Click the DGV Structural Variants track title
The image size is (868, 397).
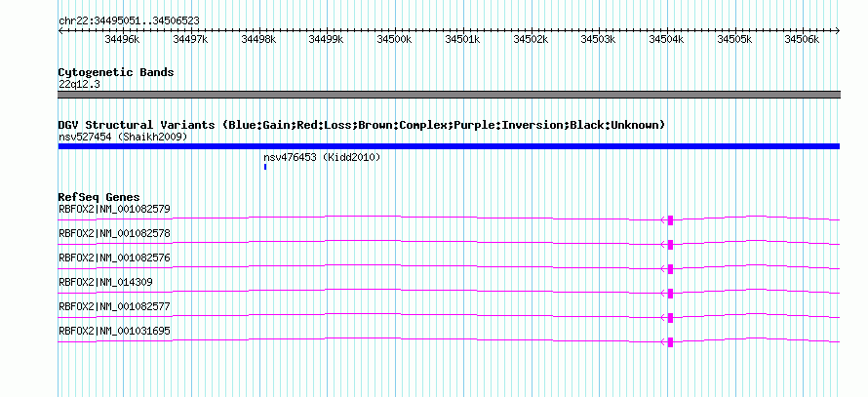[x=362, y=125]
